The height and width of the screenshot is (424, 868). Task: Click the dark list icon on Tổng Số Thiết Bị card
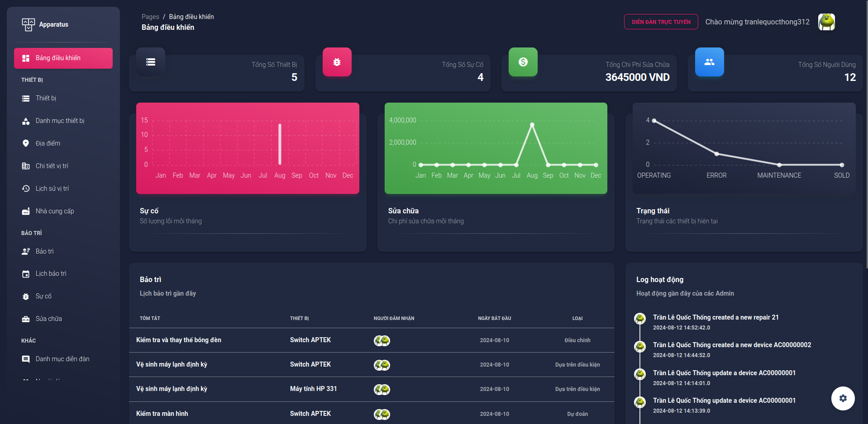[x=151, y=62]
